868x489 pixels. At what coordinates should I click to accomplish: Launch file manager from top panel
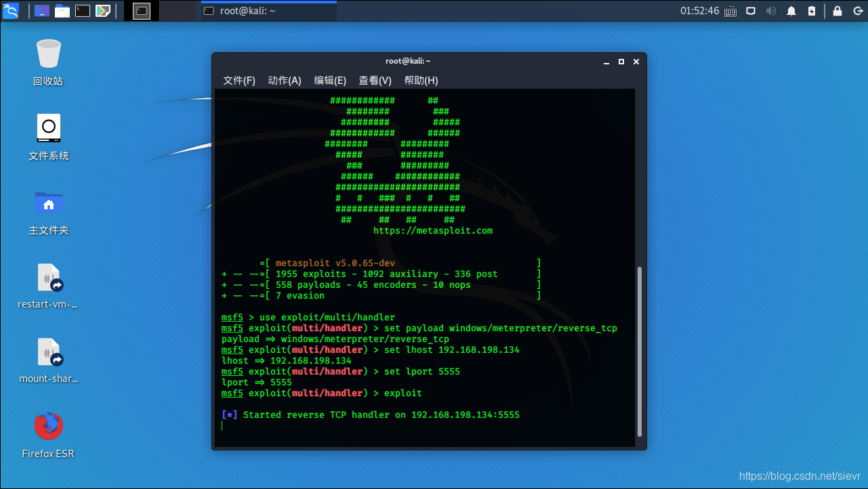[x=62, y=11]
